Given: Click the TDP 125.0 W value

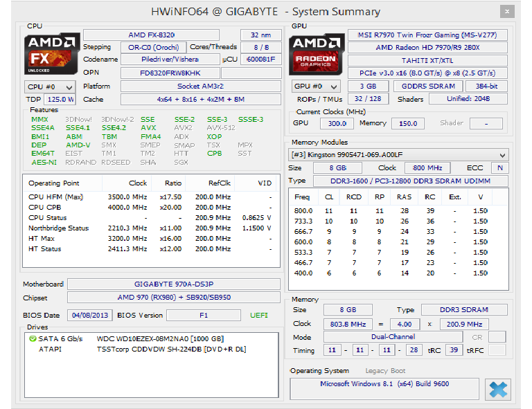Looking at the screenshot, I should pyautogui.click(x=61, y=99).
